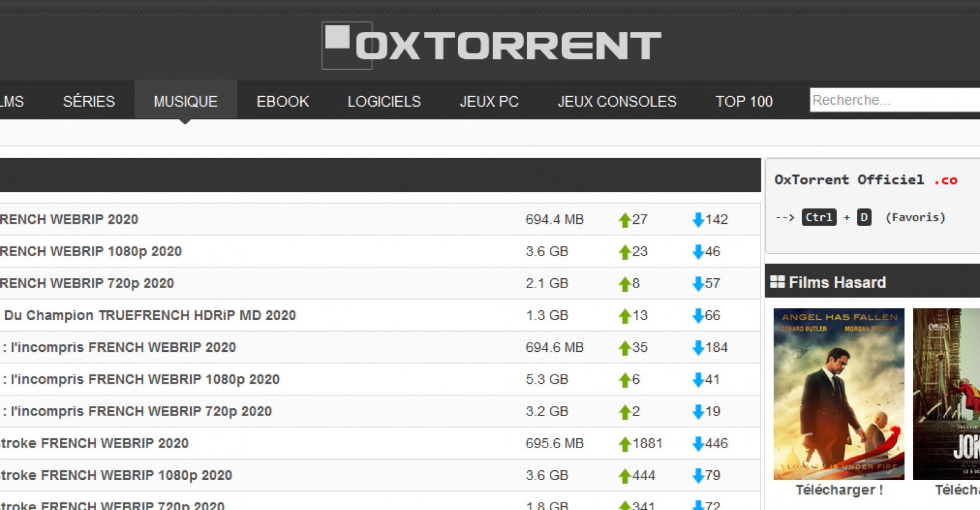Open the 2.1 GB FRENCH WEBRIP 720p 2020 torrent

pos(87,283)
